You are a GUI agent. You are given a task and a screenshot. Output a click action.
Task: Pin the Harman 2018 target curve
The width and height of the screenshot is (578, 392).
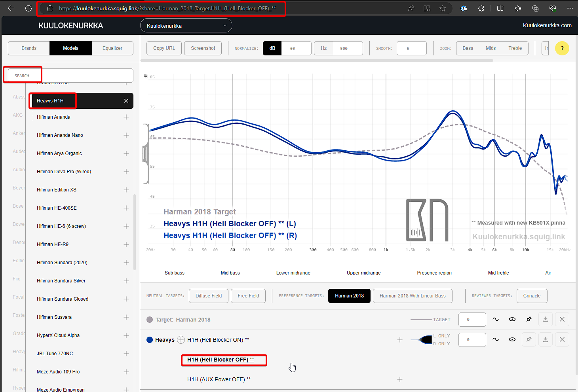coord(529,319)
